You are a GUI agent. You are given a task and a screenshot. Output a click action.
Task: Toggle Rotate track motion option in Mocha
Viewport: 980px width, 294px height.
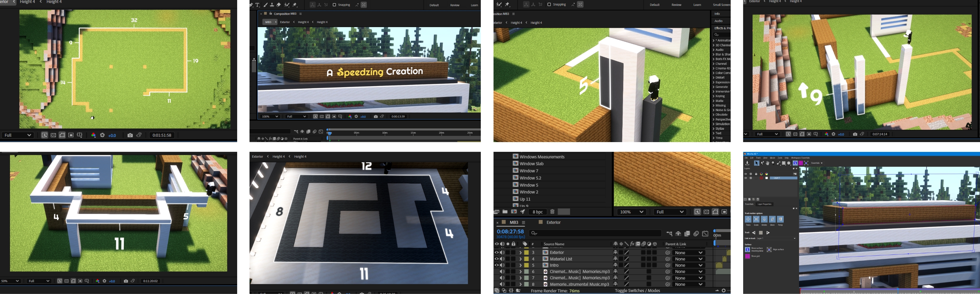point(765,219)
